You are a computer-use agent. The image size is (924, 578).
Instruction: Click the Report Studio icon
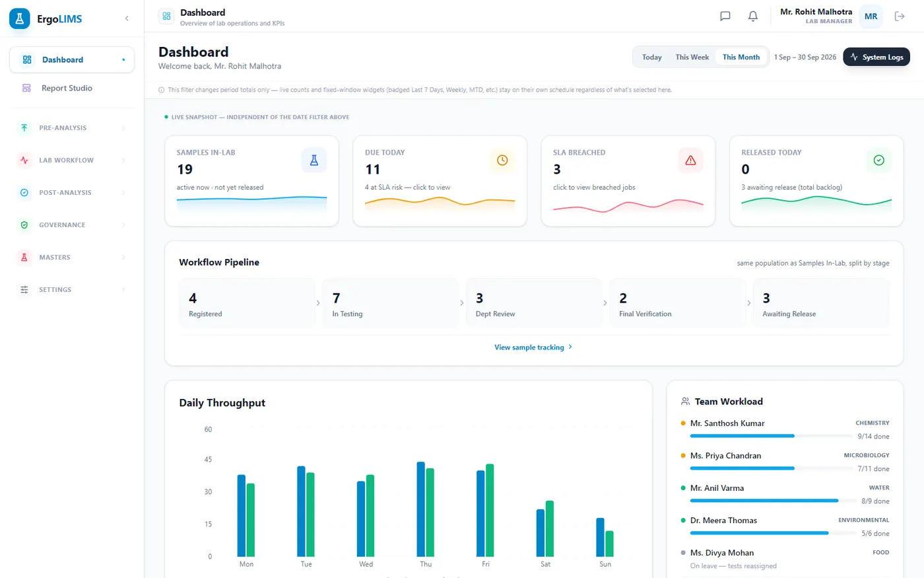tap(26, 88)
